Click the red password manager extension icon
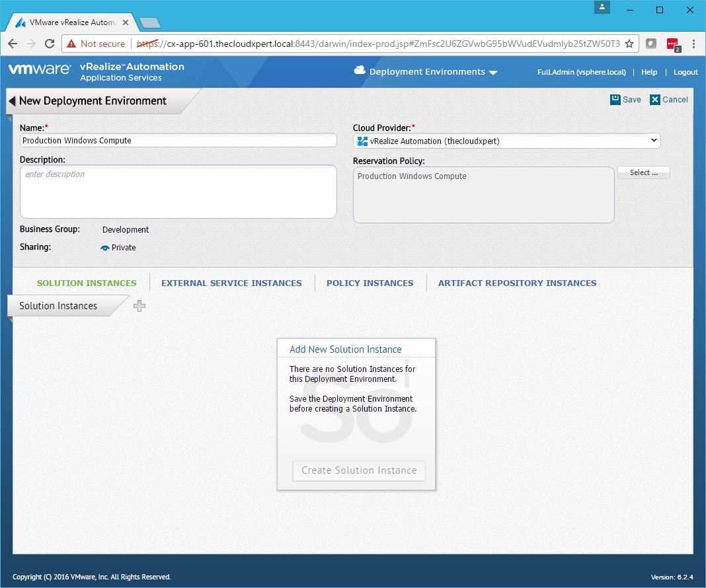The height and width of the screenshot is (588, 706). tap(672, 44)
